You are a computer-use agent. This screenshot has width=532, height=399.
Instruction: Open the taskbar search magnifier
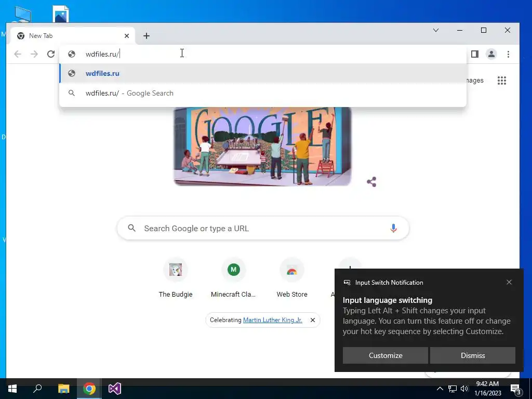click(x=37, y=389)
